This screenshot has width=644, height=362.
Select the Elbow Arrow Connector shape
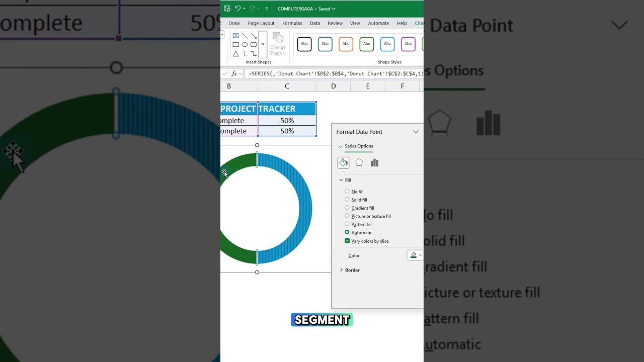coord(254,53)
